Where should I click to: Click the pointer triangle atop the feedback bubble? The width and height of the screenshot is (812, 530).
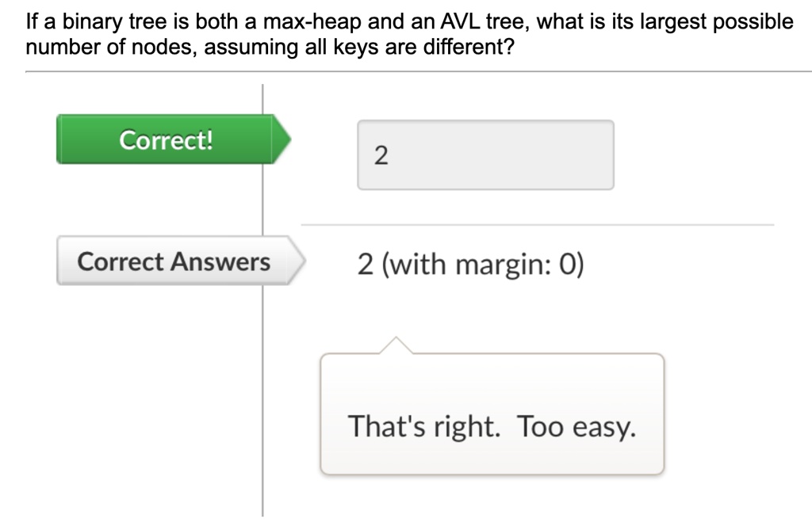[396, 345]
